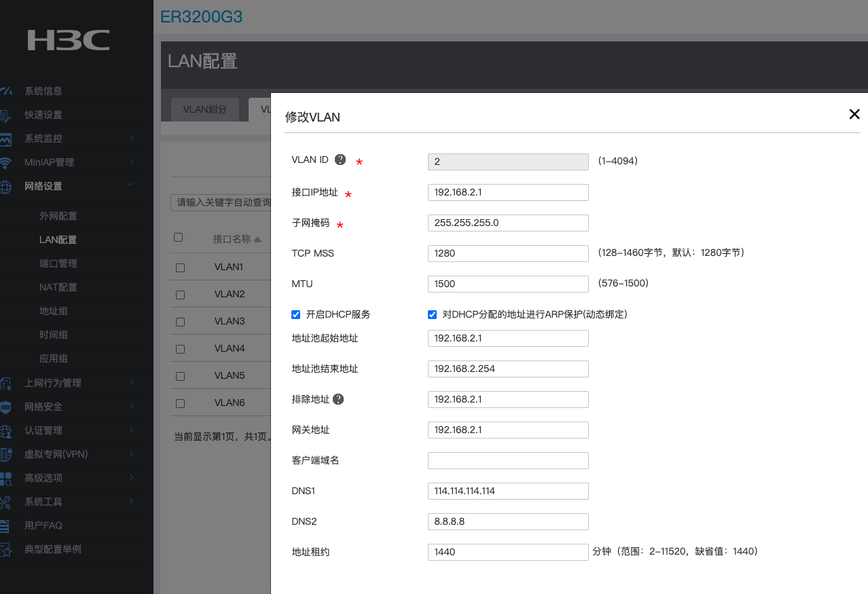
Task: Click the DNS1 input field
Action: point(508,491)
